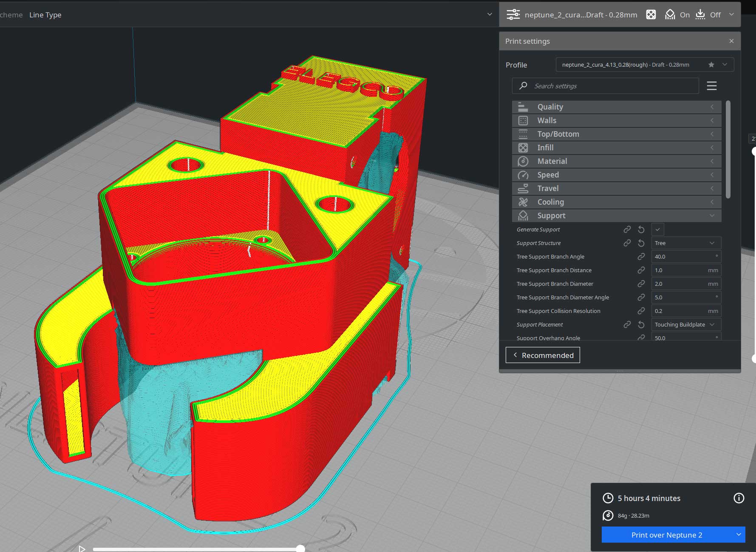This screenshot has width=756, height=552.
Task: Click the Search settings input field
Action: pyautogui.click(x=605, y=86)
